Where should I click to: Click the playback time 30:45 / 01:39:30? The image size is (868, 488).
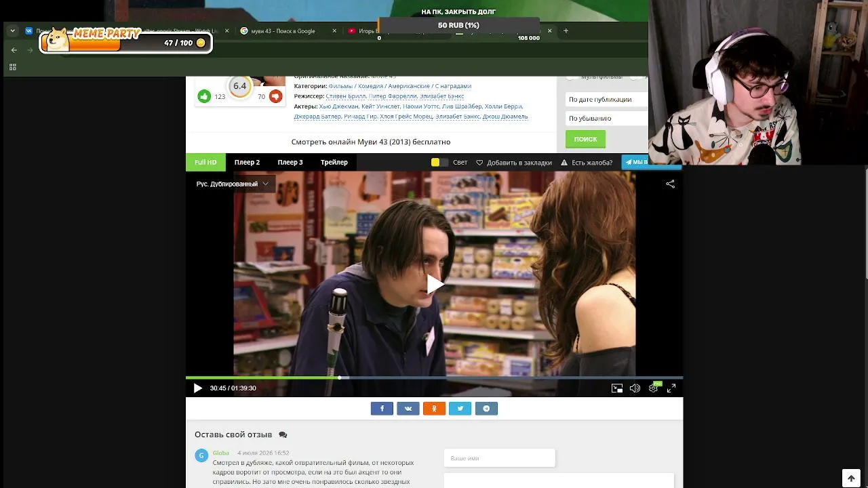pos(233,388)
